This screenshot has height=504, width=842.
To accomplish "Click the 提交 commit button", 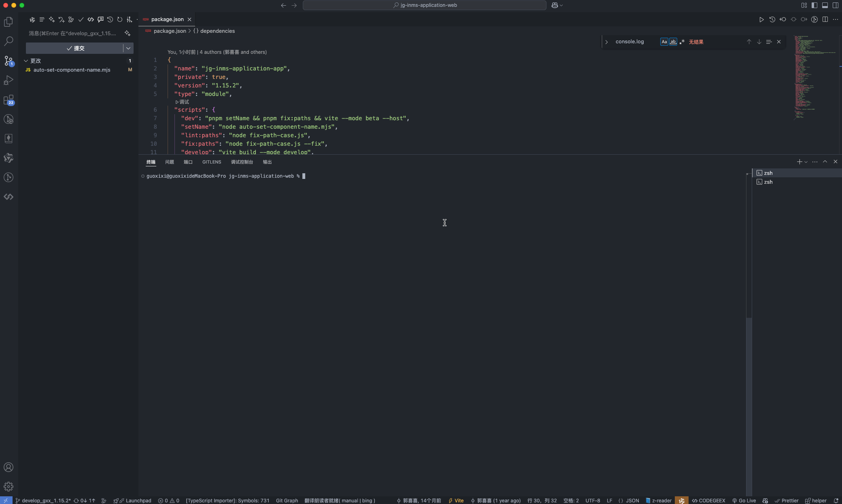I will [x=75, y=48].
